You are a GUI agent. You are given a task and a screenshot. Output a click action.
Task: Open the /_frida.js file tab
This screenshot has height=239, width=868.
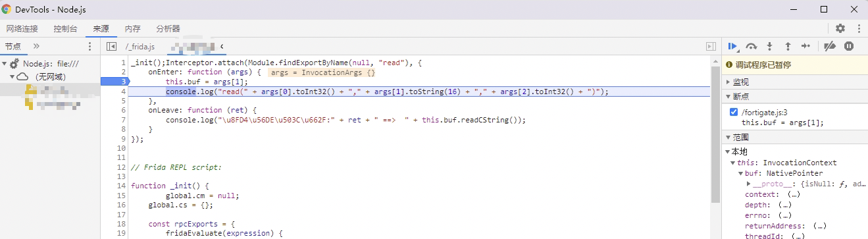click(x=140, y=46)
